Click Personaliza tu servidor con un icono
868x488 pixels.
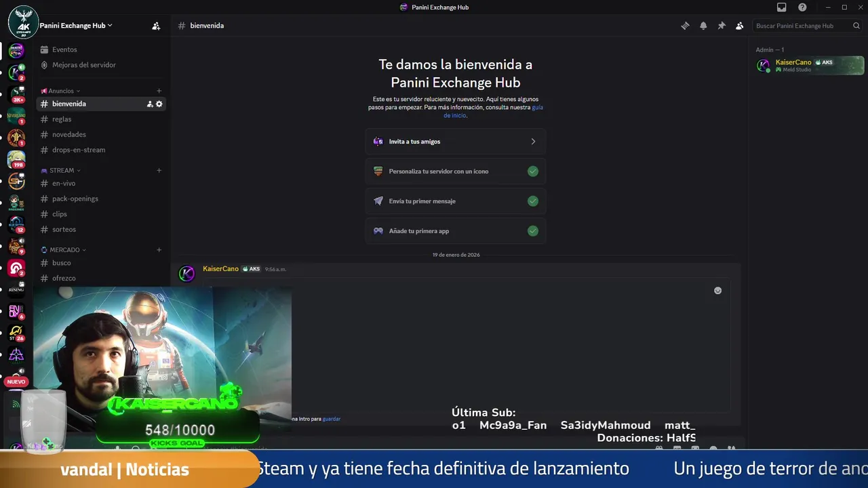point(456,171)
